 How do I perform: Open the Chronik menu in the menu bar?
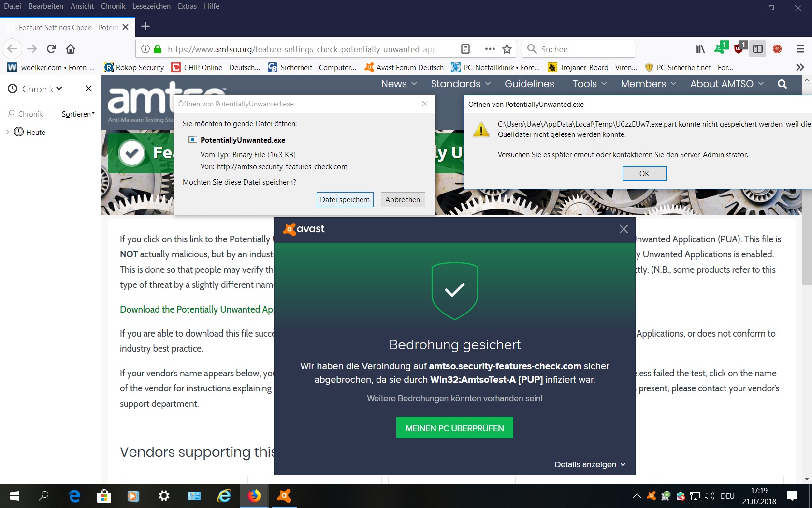tap(113, 6)
